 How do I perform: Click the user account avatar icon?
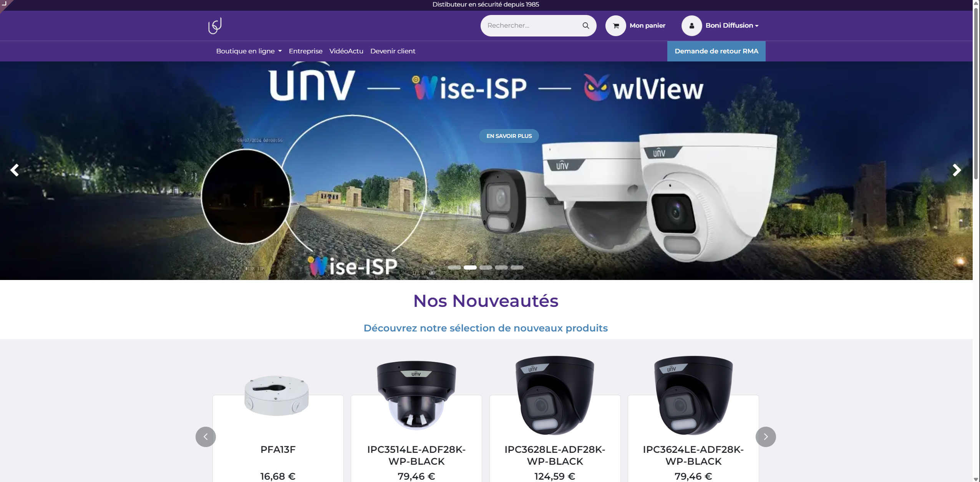coord(691,26)
